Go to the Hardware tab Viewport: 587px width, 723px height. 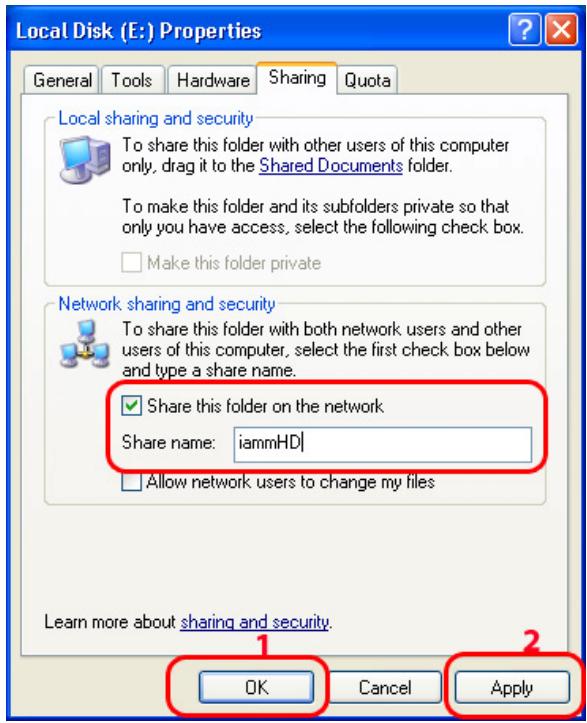213,80
